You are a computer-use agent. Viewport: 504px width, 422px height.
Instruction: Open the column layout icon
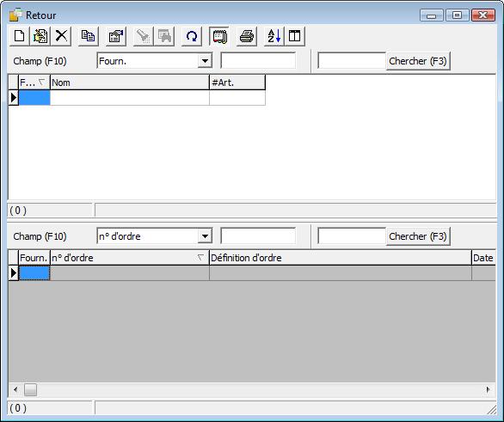click(295, 35)
